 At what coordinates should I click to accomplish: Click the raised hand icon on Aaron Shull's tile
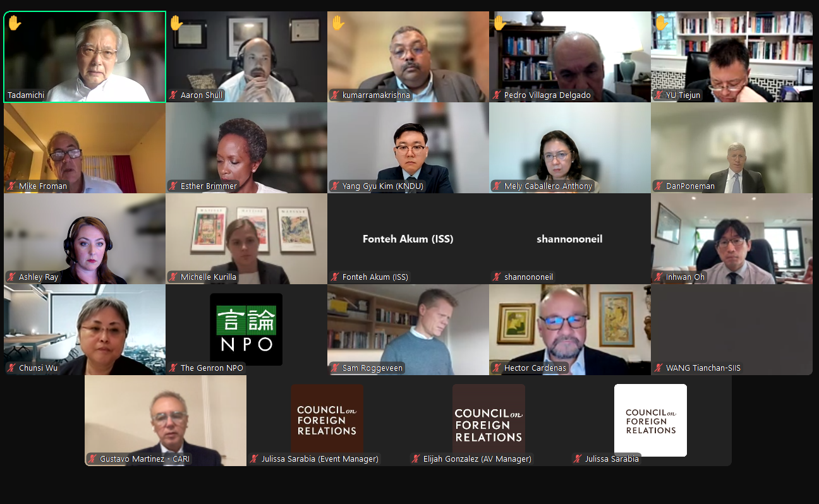click(x=176, y=23)
